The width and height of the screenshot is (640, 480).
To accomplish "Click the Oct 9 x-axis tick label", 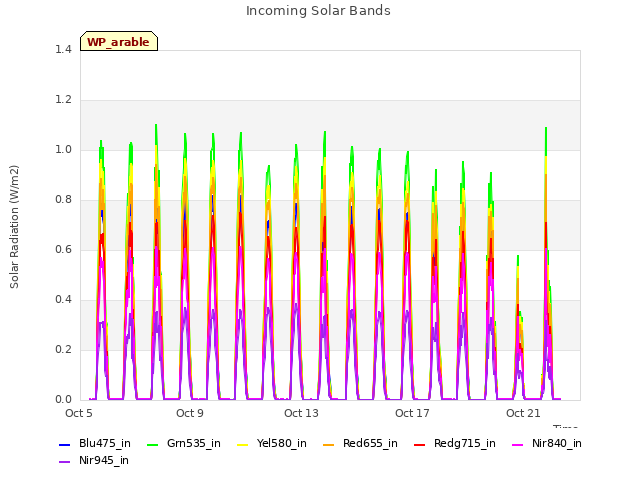I will point(190,413).
